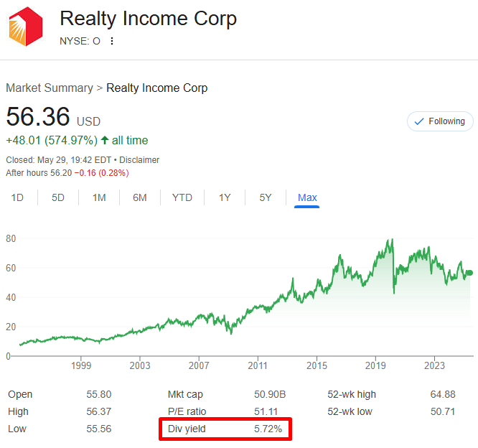This screenshot has width=478, height=448.
Task: Select the 5D time range tab
Action: click(x=58, y=197)
